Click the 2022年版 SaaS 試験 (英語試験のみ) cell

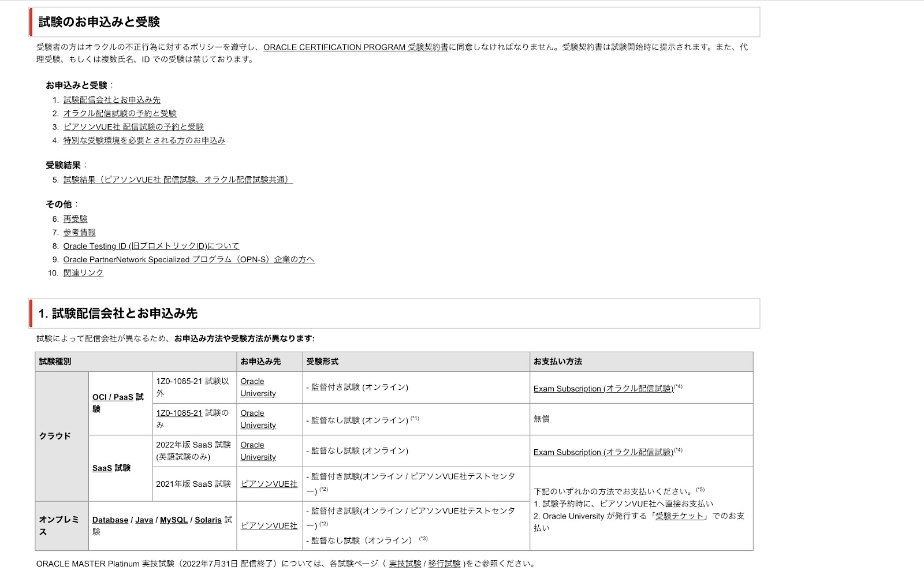coord(193,451)
